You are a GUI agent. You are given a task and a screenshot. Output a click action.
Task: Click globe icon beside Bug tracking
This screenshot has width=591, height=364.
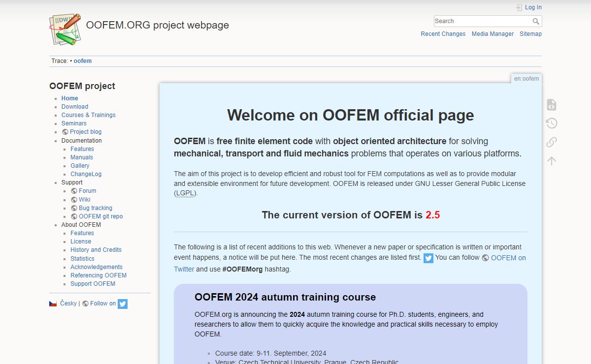pyautogui.click(x=74, y=208)
